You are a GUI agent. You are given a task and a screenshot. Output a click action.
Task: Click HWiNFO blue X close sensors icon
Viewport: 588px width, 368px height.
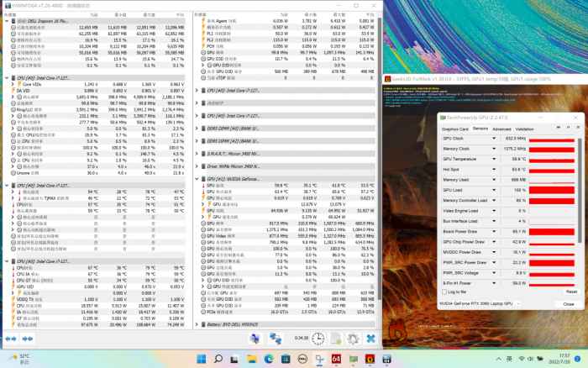[x=370, y=339]
